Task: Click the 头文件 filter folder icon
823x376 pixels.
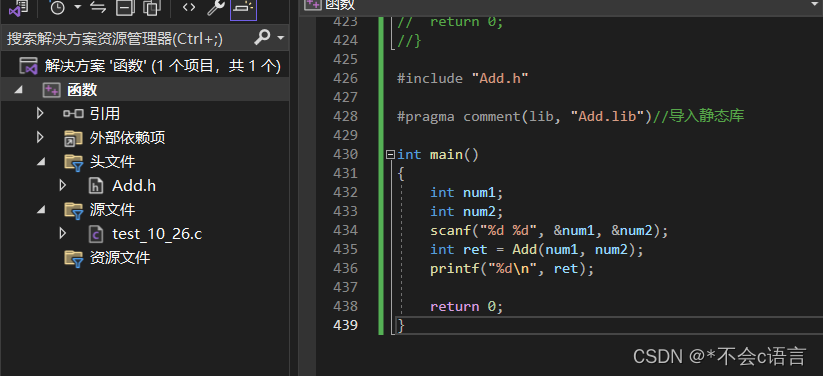Action: [x=73, y=162]
